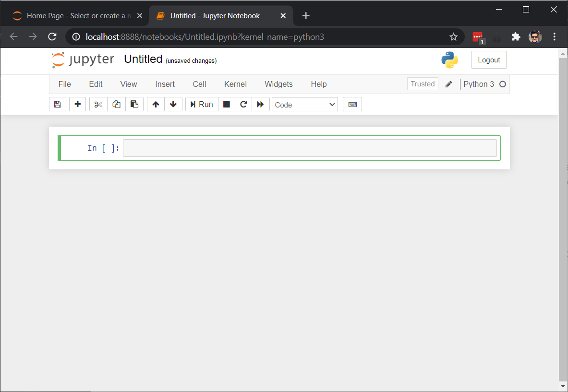Open the dark extension icon beside the red extension
The image size is (568, 392).
[496, 37]
